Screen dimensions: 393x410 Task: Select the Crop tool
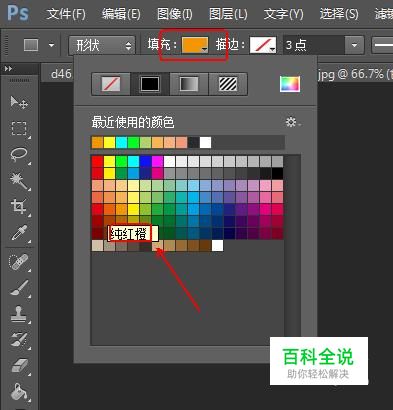19,206
